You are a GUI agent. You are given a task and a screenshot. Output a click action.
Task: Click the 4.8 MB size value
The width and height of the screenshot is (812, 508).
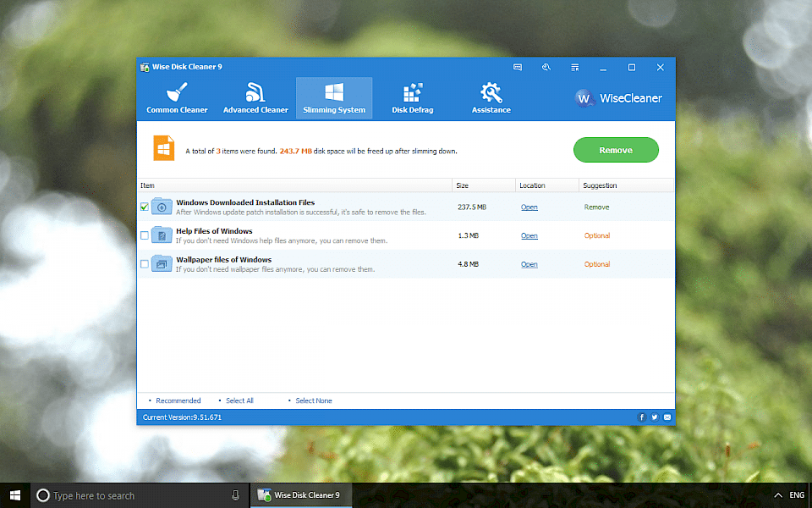(468, 264)
